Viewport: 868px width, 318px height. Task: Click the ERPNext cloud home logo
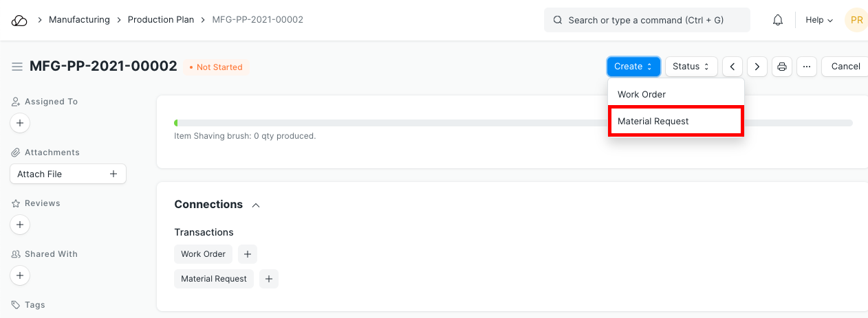coord(19,21)
